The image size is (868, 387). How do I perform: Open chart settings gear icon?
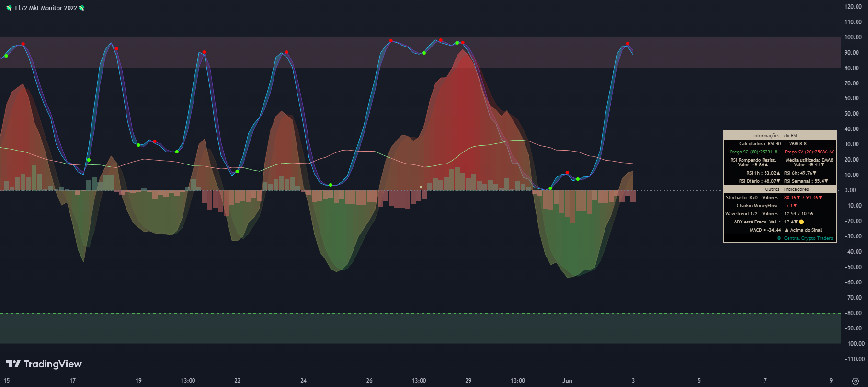(x=856, y=381)
